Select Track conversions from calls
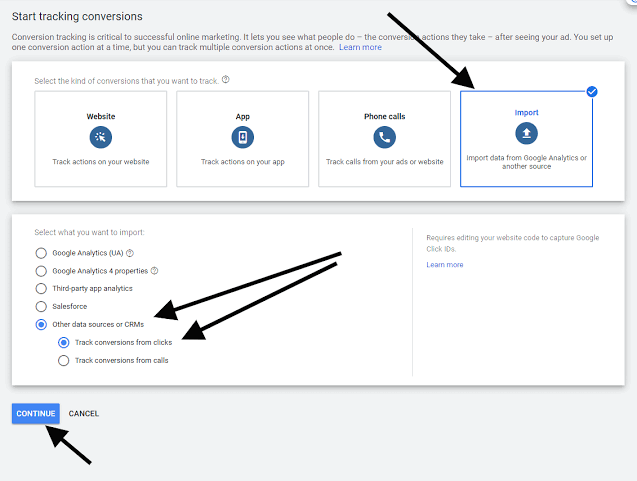The height and width of the screenshot is (481, 637). [x=65, y=360]
